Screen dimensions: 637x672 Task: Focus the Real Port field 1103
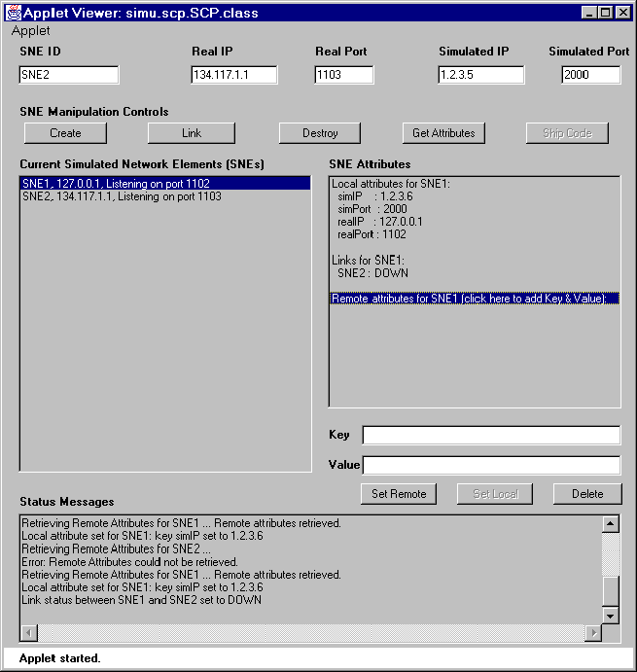point(344,75)
